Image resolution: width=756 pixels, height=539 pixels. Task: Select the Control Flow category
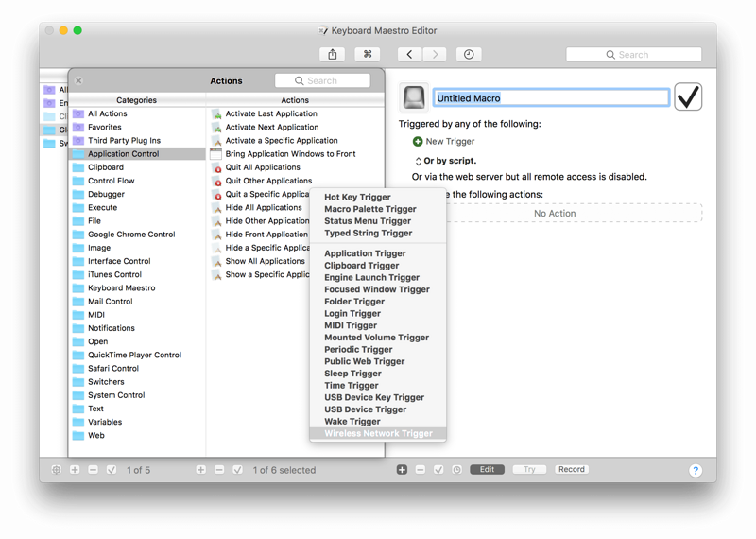coord(137,181)
